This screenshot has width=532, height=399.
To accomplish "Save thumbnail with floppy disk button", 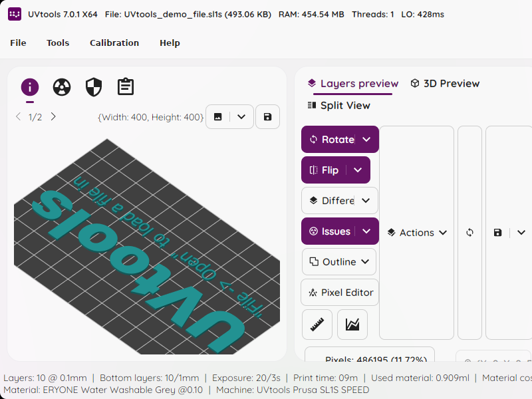I will [267, 117].
